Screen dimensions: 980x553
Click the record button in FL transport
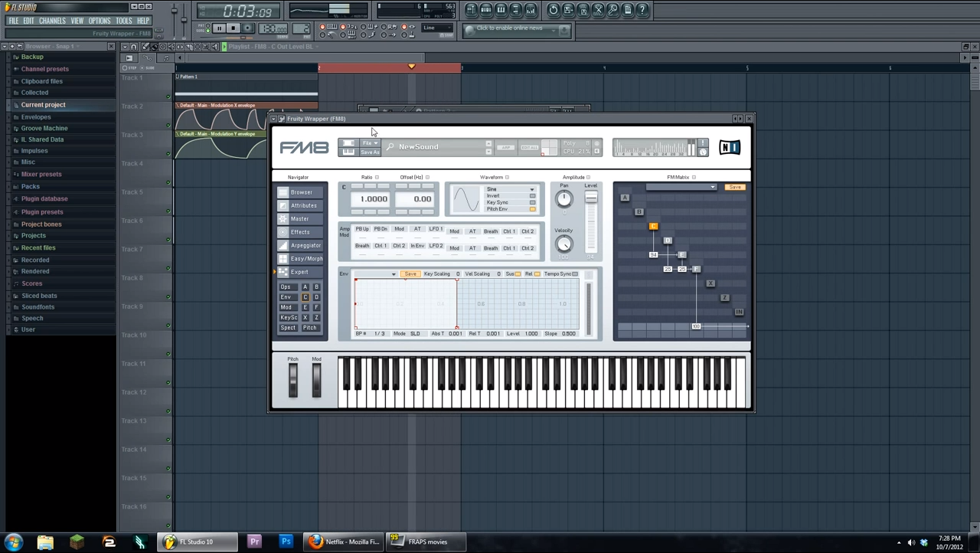pyautogui.click(x=247, y=28)
